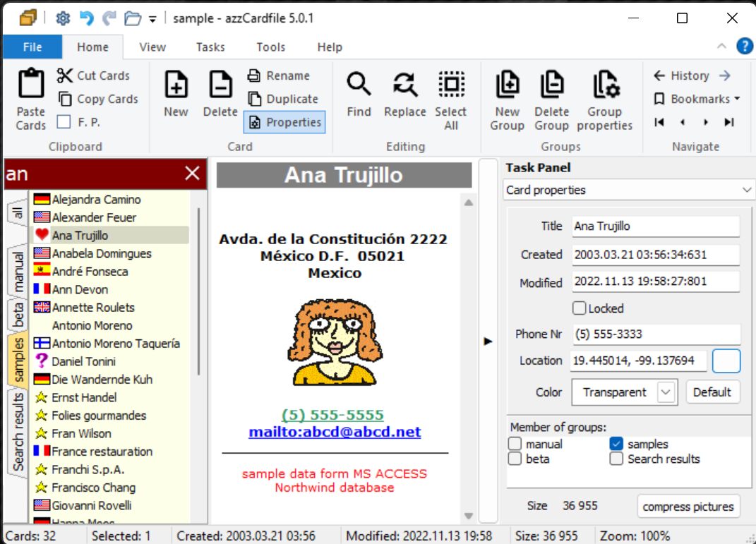Open the Help ribbon tab
The image size is (756, 544).
[330, 47]
